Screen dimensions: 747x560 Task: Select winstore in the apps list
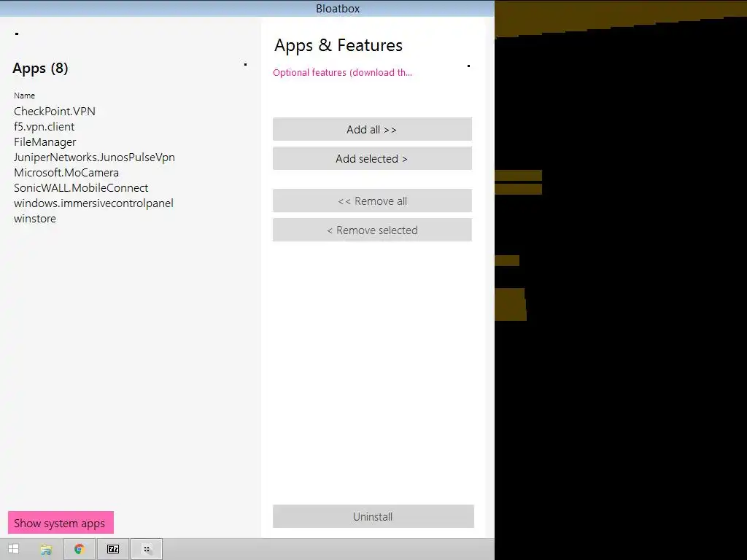pos(35,219)
